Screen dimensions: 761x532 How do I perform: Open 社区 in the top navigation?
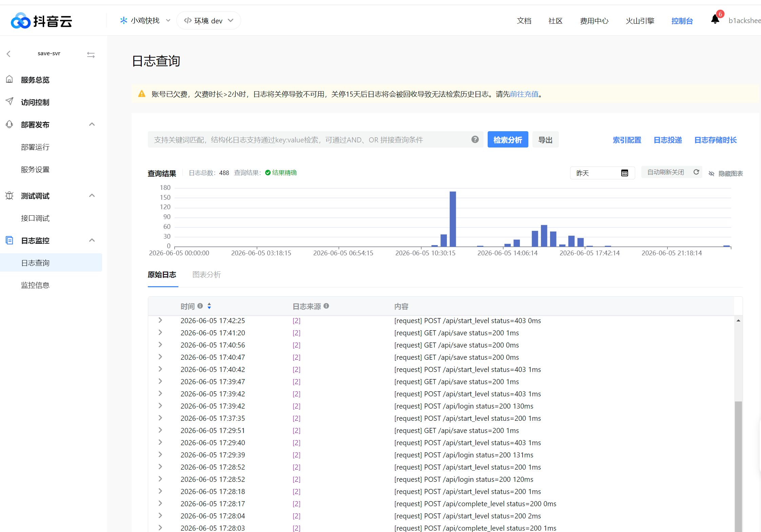pos(555,21)
